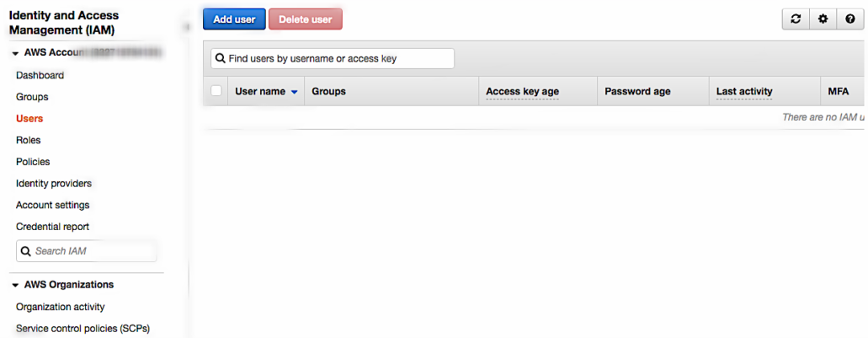Click the Delete user button

tap(306, 19)
